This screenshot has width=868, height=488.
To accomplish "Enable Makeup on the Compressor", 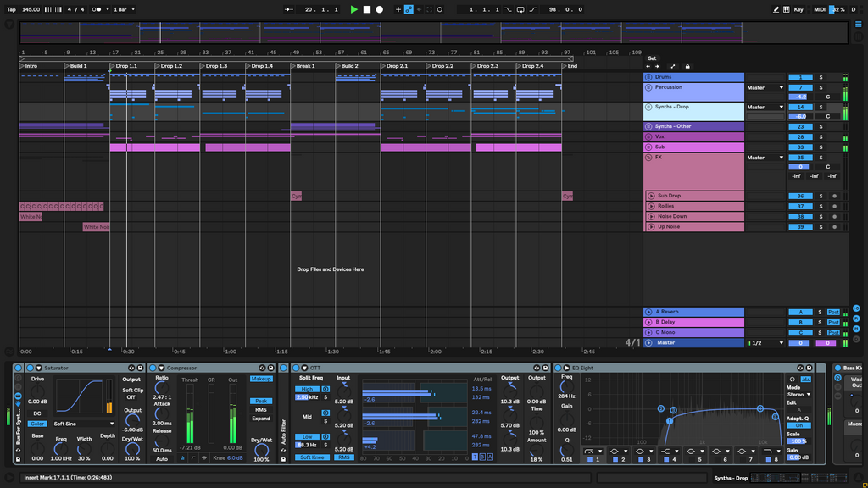I will [x=260, y=379].
